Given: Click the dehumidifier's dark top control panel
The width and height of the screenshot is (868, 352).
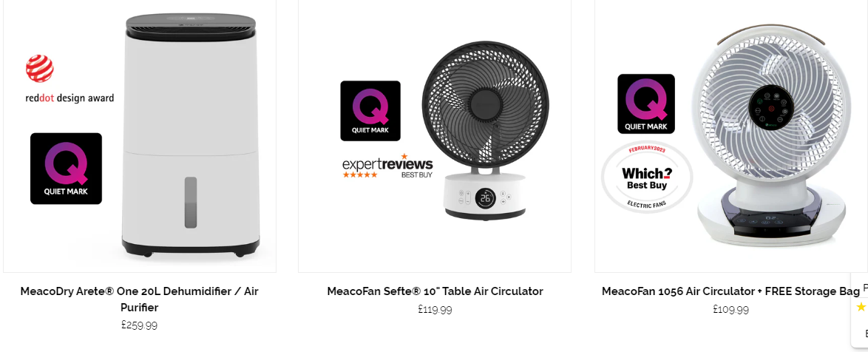Looking at the screenshot, I should (x=191, y=25).
